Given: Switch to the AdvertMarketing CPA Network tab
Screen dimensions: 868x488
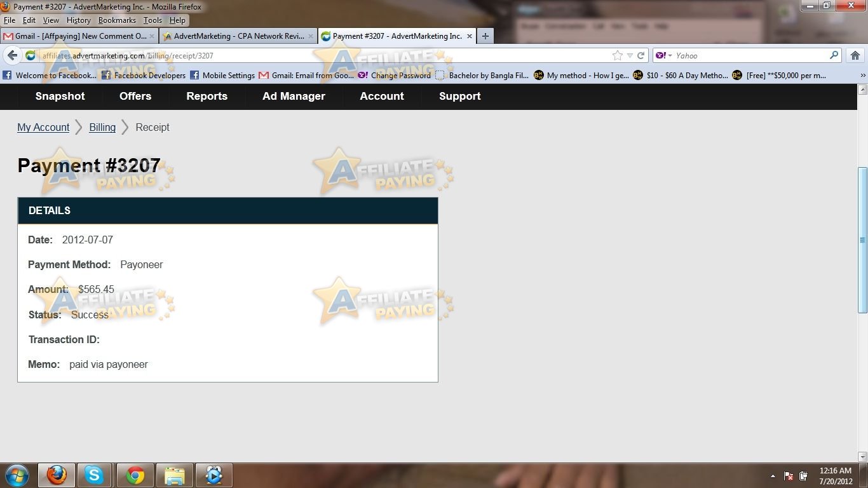Looking at the screenshot, I should [x=238, y=36].
